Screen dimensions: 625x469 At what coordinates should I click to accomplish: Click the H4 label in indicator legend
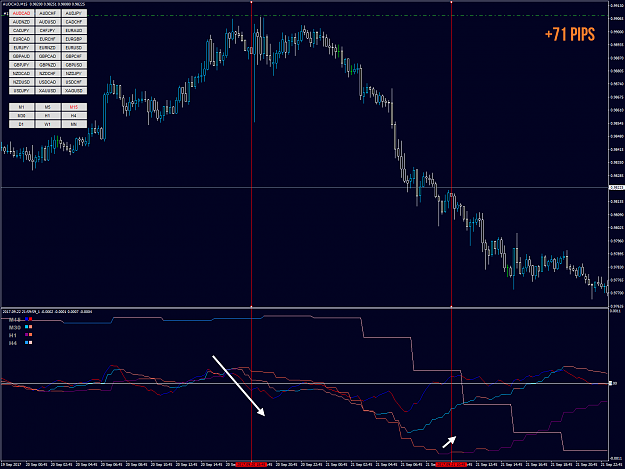13,343
